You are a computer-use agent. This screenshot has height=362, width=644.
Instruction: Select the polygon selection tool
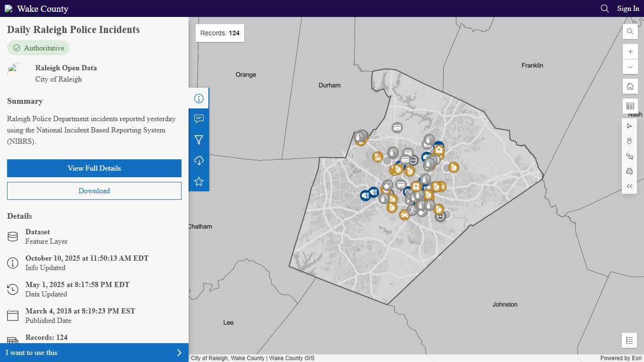tap(629, 171)
